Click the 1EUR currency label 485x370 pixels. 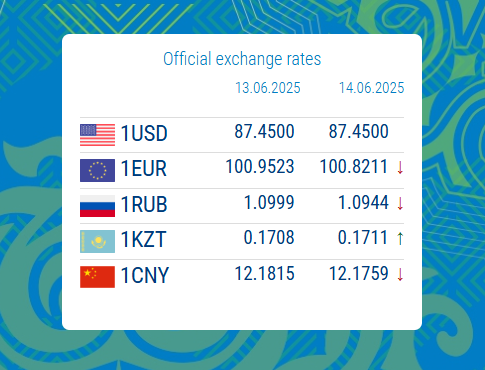(144, 169)
